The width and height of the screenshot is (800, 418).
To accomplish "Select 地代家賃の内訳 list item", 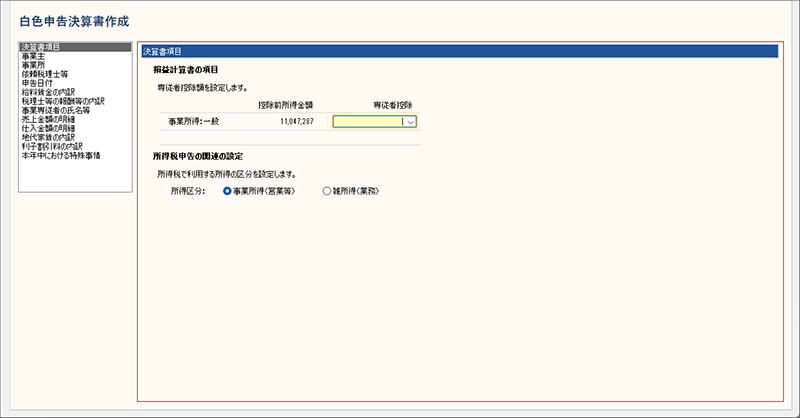I will tap(47, 137).
